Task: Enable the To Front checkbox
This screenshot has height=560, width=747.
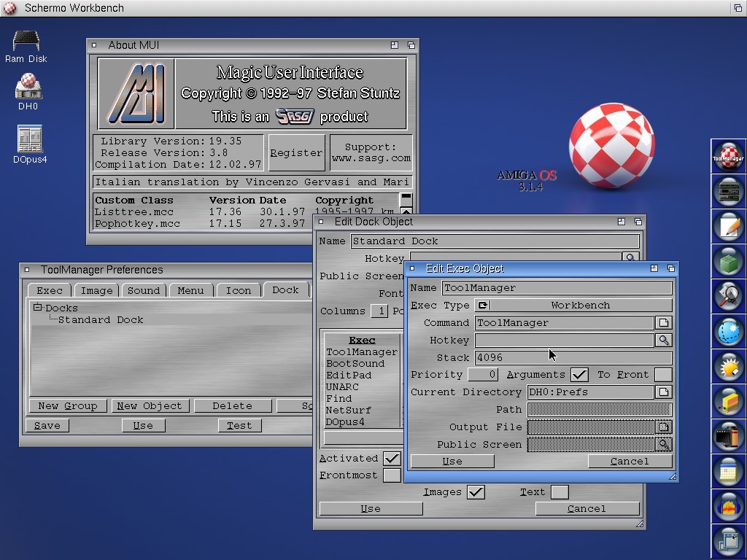Action: pos(662,375)
